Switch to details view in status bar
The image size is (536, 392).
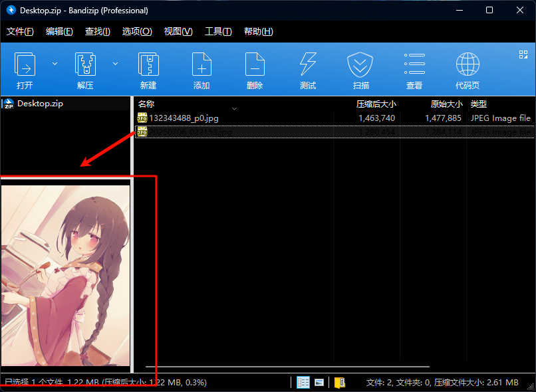point(303,381)
